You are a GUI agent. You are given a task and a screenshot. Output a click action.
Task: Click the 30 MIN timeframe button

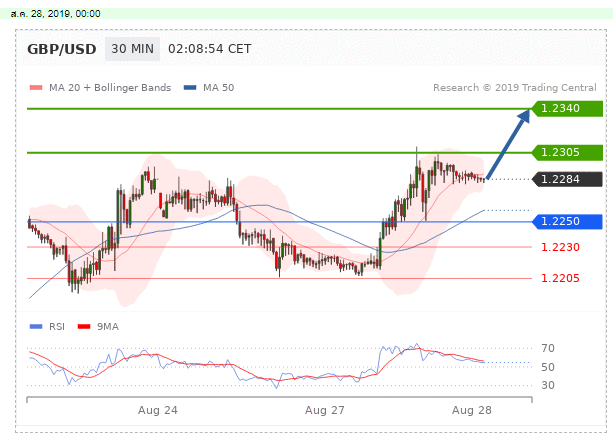pos(133,49)
